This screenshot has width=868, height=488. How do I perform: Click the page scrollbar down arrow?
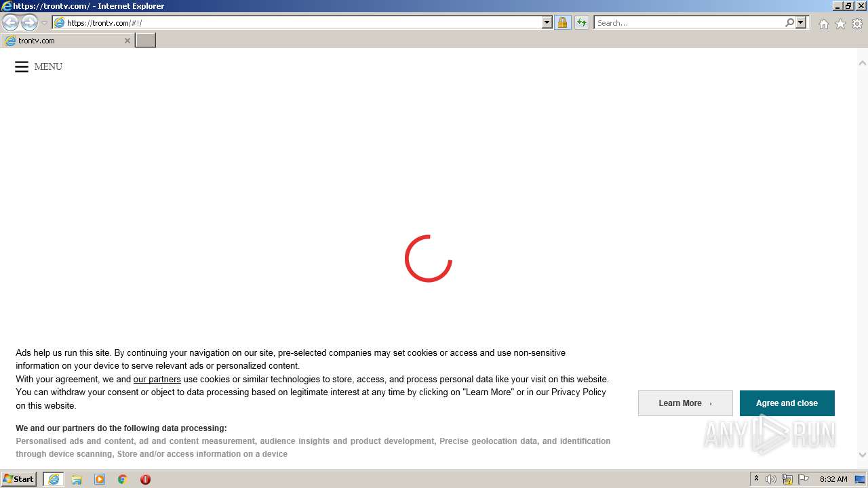pyautogui.click(x=862, y=455)
